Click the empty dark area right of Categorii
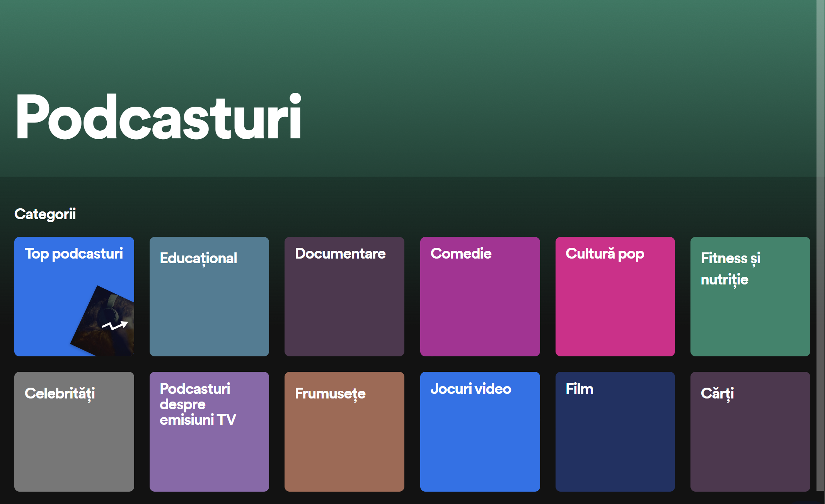The height and width of the screenshot is (504, 825). (x=425, y=214)
